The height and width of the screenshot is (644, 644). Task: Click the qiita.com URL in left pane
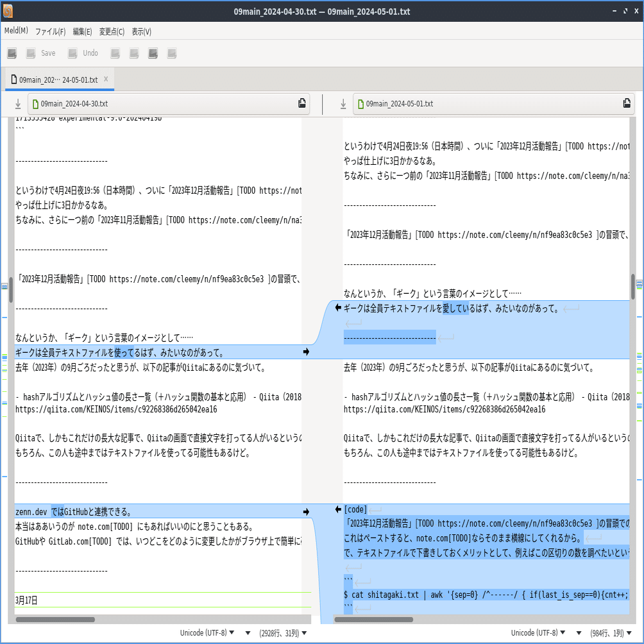tap(116, 409)
